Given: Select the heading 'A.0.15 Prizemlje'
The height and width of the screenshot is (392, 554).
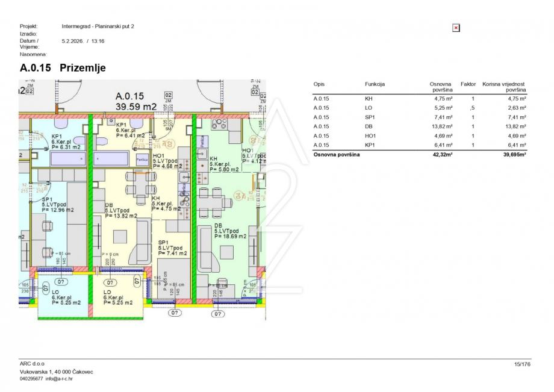Looking at the screenshot, I should [x=63, y=67].
